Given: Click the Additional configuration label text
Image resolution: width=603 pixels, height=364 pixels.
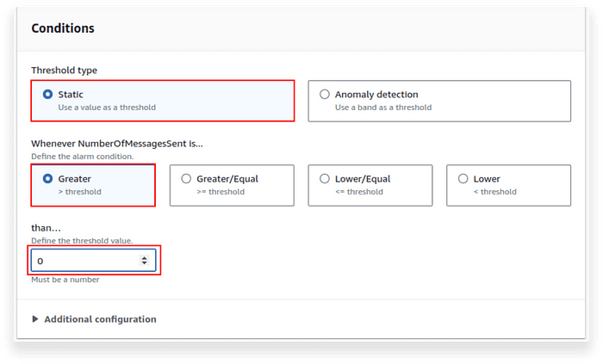Looking at the screenshot, I should 101,319.
